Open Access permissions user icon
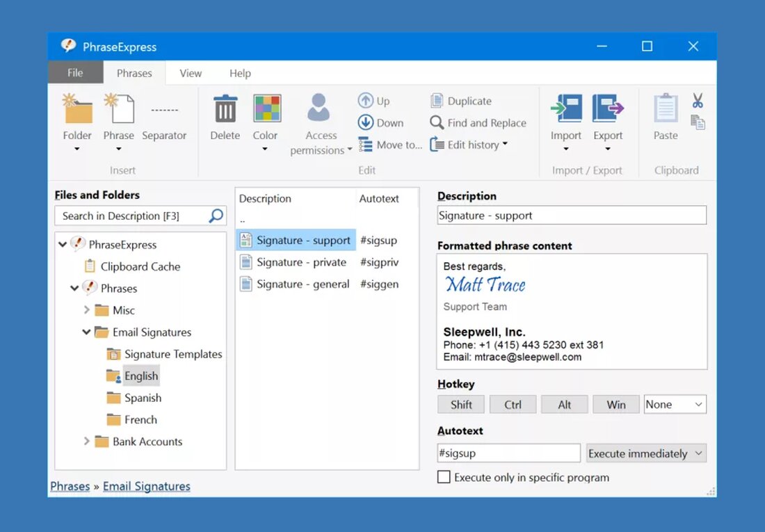Image resolution: width=765 pixels, height=532 pixels. (x=319, y=108)
